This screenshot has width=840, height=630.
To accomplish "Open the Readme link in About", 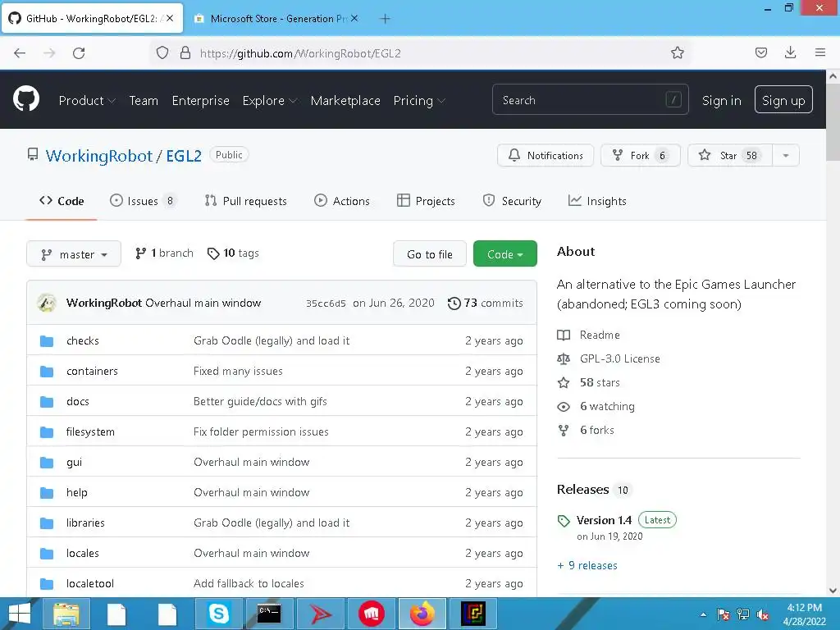I will pos(589,335).
